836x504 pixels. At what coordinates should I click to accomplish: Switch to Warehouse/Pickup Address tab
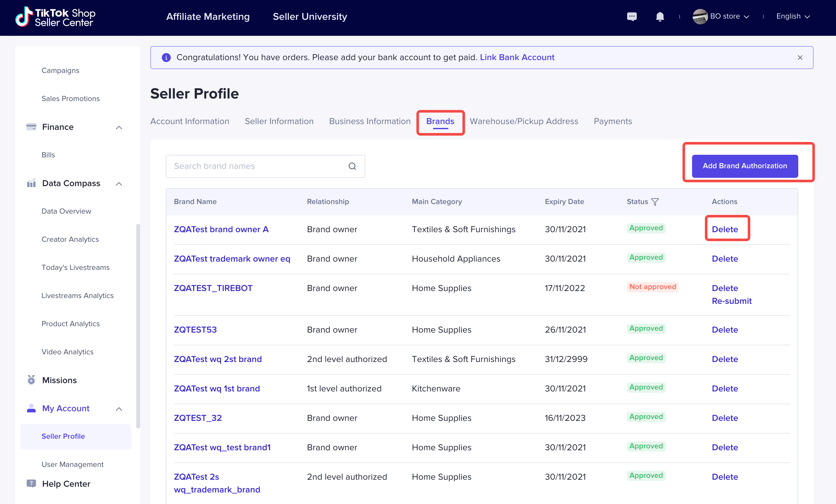[524, 121]
